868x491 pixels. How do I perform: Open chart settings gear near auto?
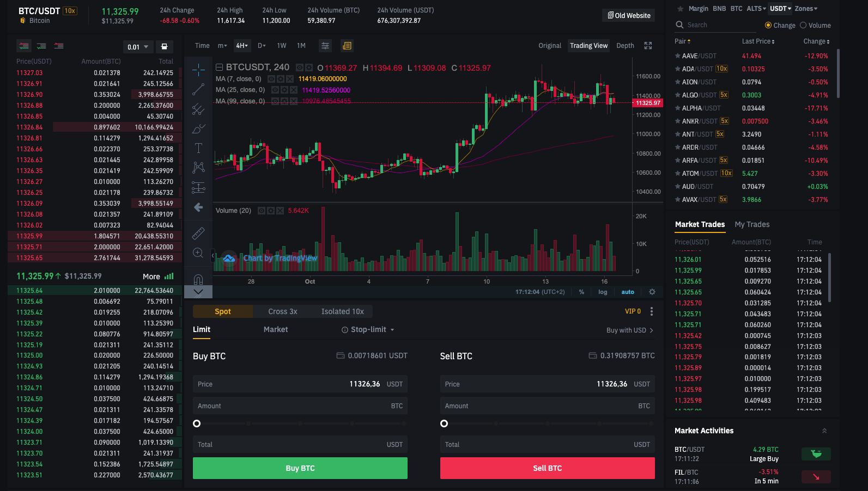pos(652,292)
